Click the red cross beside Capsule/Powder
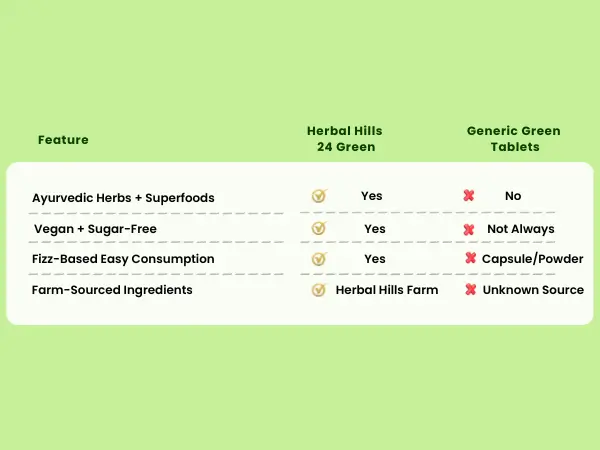Viewport: 600px width, 450px height. click(x=471, y=258)
